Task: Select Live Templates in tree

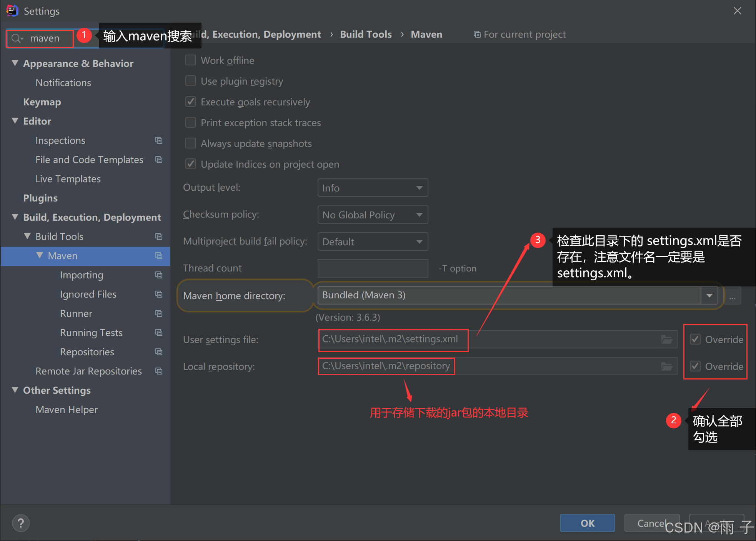Action: [68, 179]
